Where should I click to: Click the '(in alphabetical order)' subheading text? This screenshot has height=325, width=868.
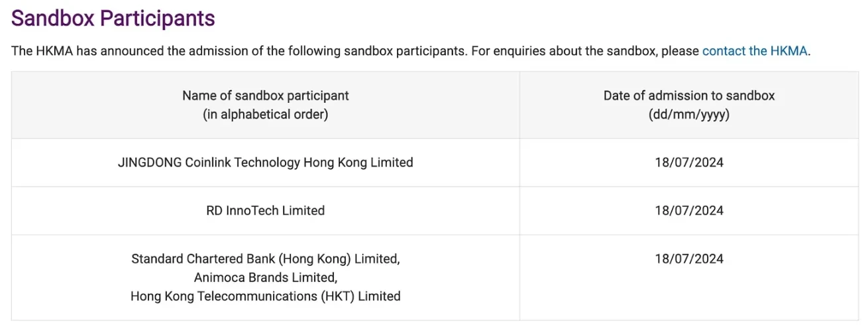pyautogui.click(x=265, y=114)
